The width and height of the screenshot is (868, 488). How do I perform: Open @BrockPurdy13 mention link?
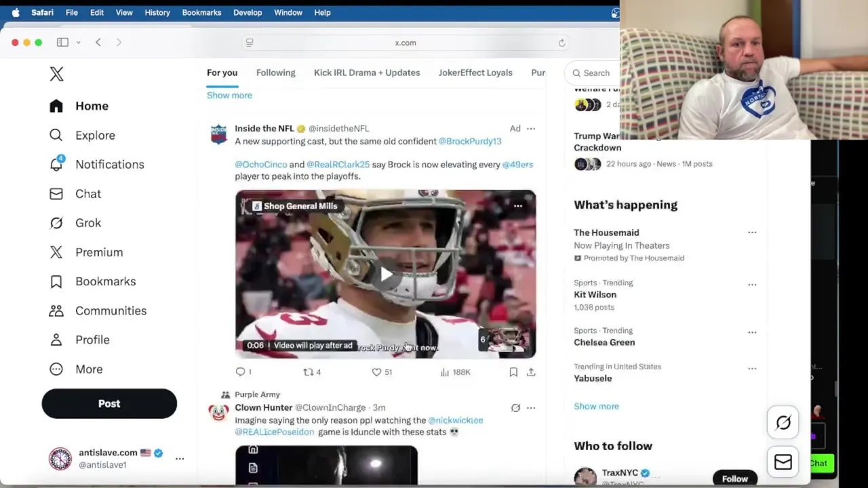(470, 141)
